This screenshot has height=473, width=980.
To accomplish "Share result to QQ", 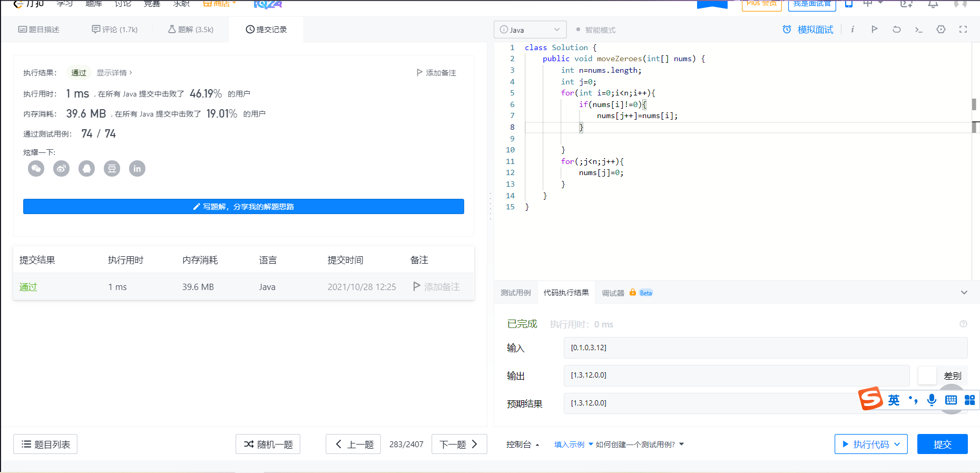I will pos(86,168).
